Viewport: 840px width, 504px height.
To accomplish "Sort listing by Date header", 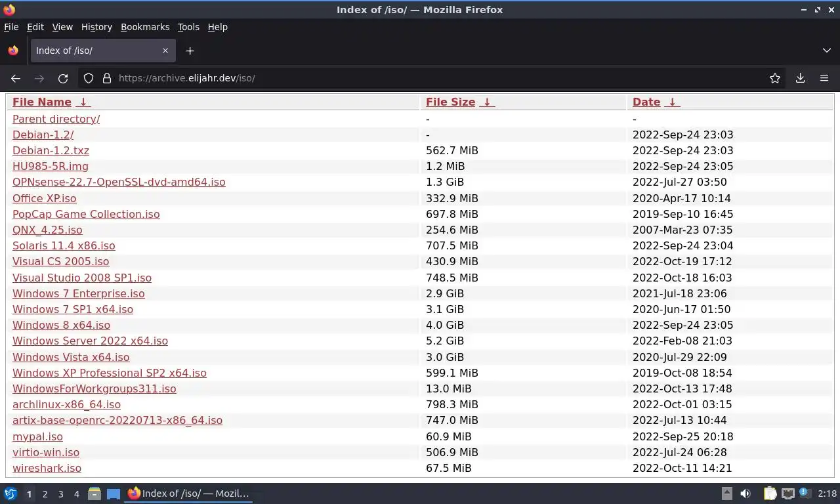I will [646, 102].
